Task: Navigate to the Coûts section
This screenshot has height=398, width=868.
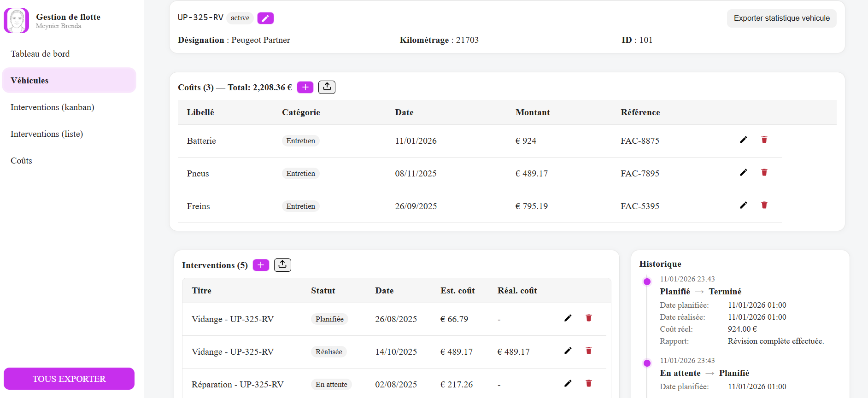Action: coord(21,161)
